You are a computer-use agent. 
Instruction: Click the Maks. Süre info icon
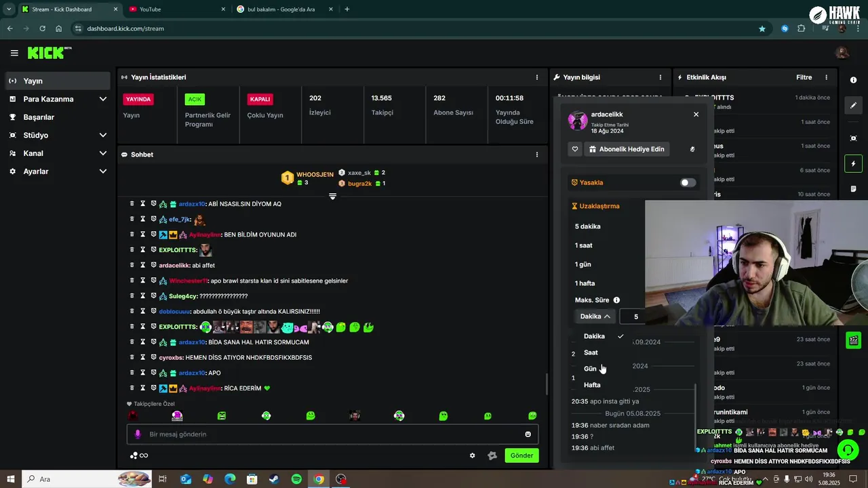(x=616, y=300)
